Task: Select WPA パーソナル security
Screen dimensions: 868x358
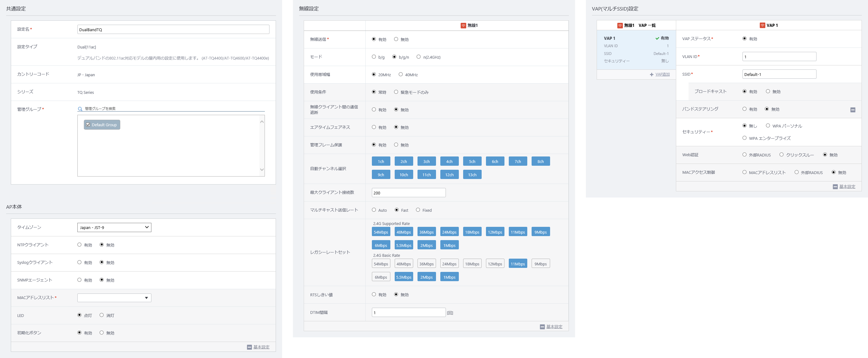Action: click(x=768, y=126)
